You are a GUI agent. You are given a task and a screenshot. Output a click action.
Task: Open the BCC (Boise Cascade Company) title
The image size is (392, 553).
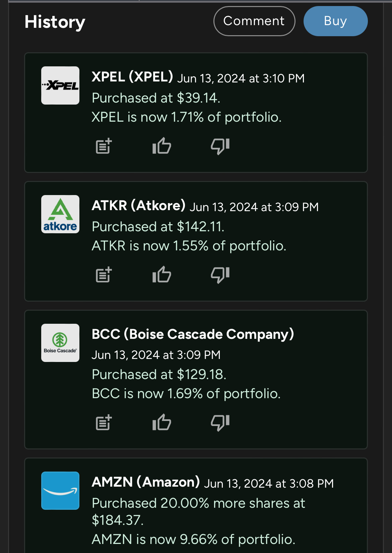click(x=193, y=334)
